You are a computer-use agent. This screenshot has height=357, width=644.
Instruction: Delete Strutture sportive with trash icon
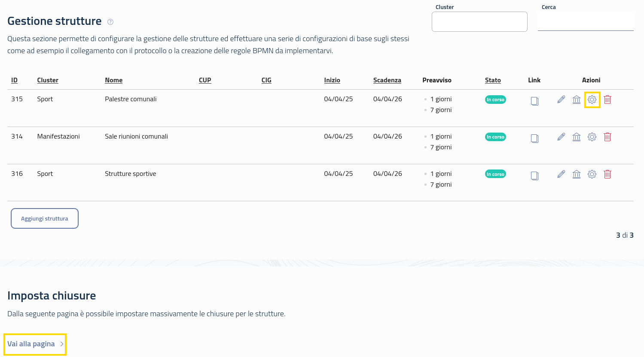pos(607,174)
